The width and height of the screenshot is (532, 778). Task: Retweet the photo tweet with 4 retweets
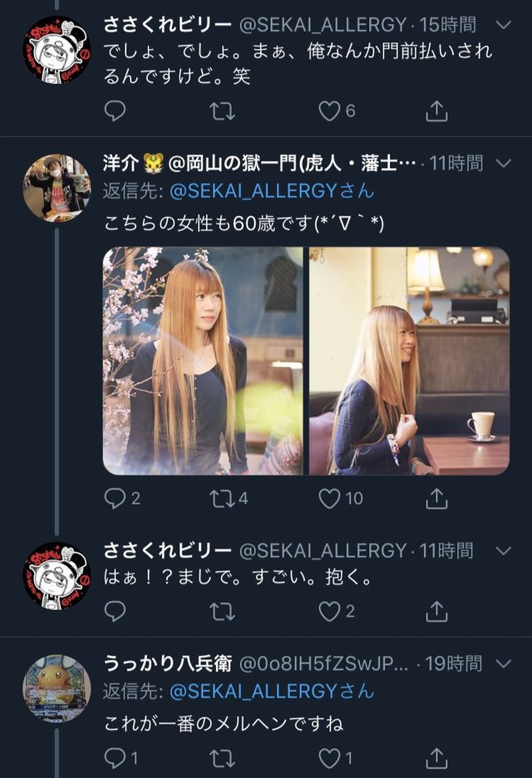pyautogui.click(x=229, y=498)
